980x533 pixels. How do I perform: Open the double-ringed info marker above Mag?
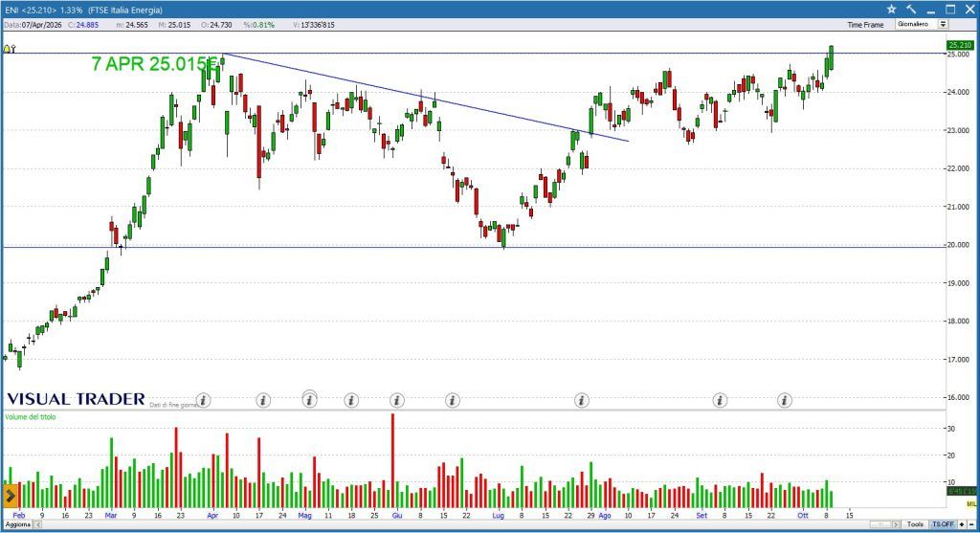309,399
